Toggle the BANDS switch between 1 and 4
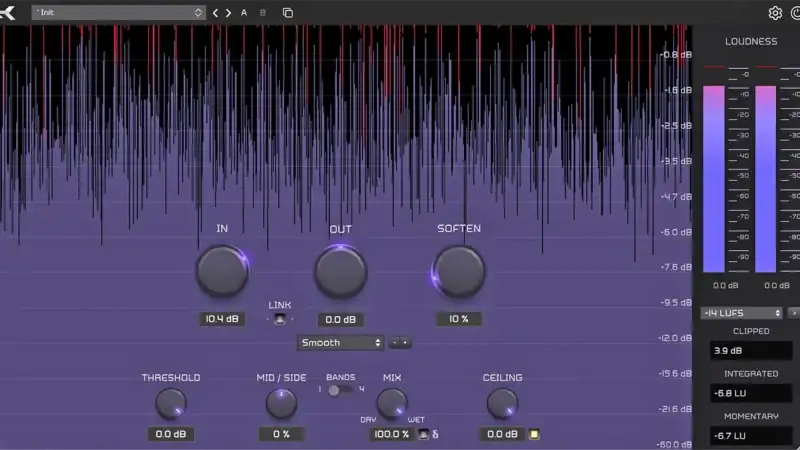Viewport: 800px width, 450px height. coord(340,390)
